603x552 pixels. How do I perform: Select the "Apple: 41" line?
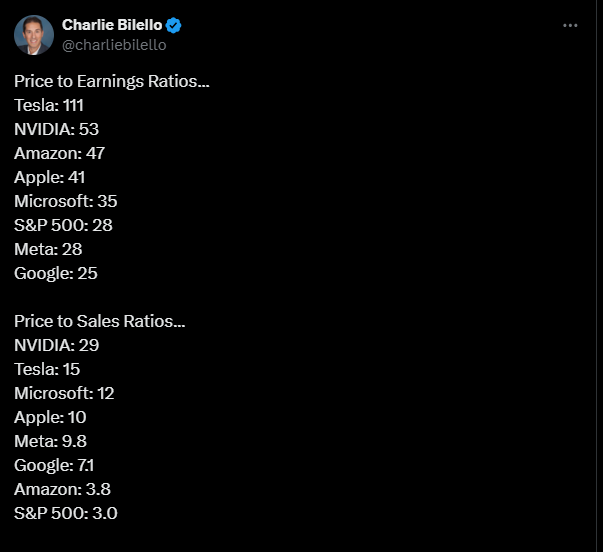point(50,177)
